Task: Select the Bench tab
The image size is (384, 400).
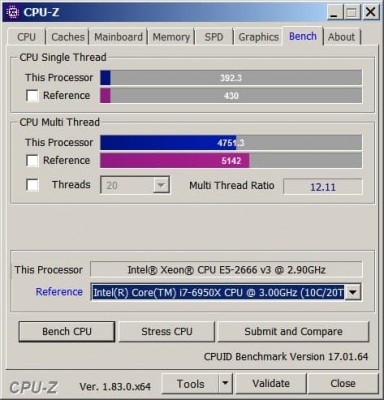Action: tap(303, 36)
